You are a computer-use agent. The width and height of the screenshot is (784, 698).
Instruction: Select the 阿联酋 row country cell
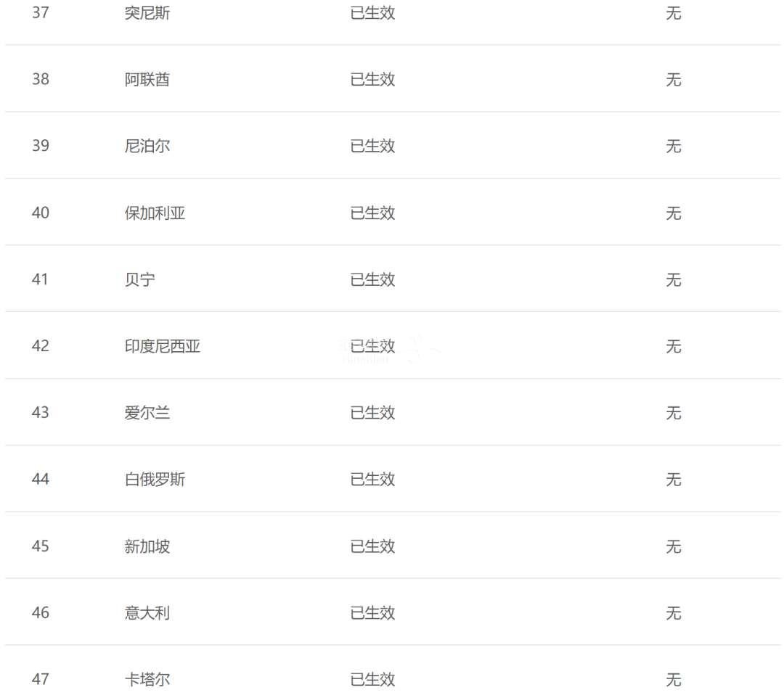(x=147, y=79)
